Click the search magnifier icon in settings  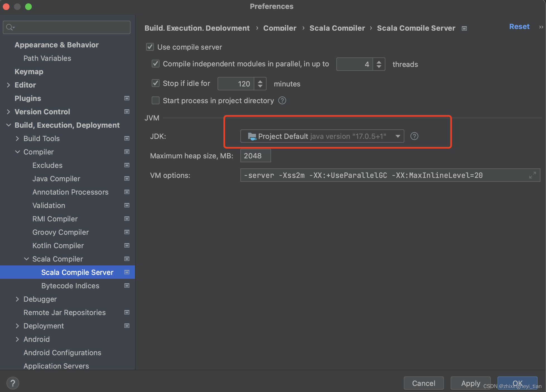pyautogui.click(x=10, y=27)
